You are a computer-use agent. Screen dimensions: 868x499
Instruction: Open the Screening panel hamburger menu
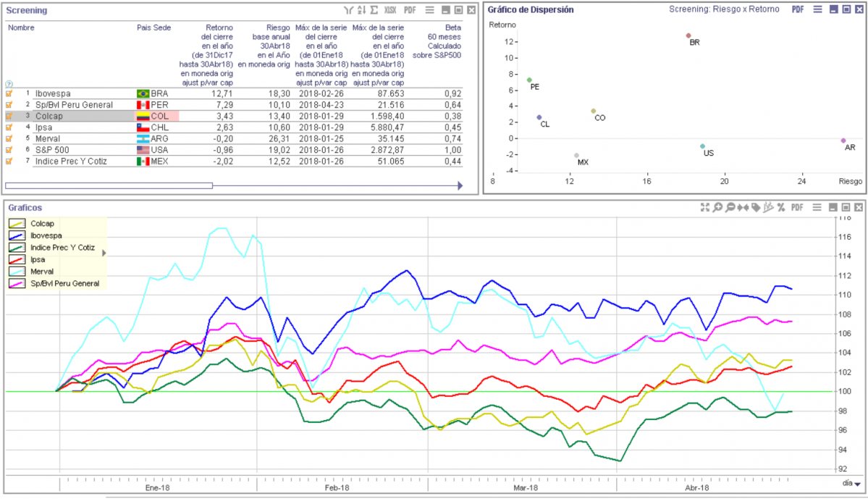pos(429,10)
